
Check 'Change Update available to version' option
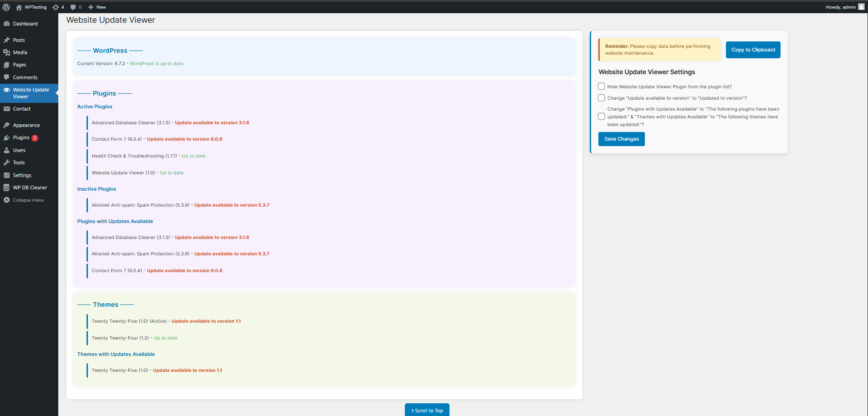point(601,98)
